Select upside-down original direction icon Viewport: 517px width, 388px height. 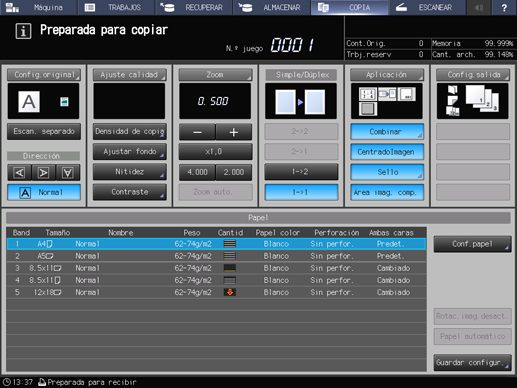[x=68, y=173]
